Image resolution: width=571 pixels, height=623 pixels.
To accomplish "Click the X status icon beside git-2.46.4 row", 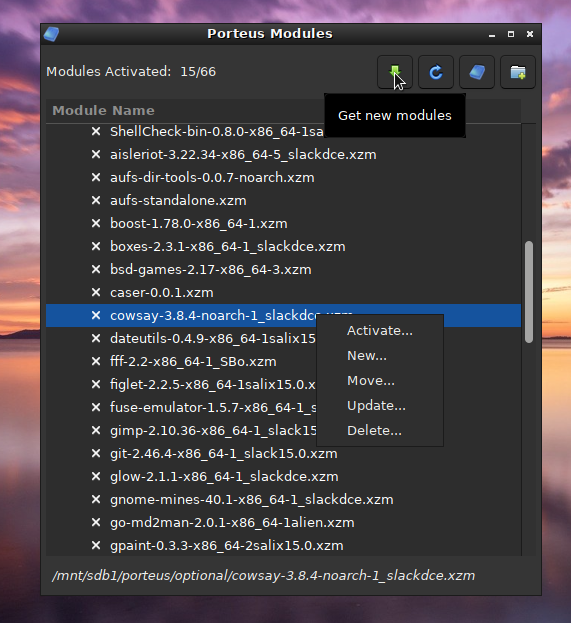I will (96, 453).
